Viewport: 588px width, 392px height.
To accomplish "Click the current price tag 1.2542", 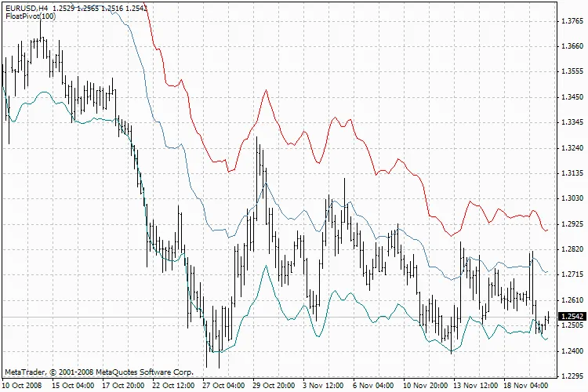I will tap(572, 317).
